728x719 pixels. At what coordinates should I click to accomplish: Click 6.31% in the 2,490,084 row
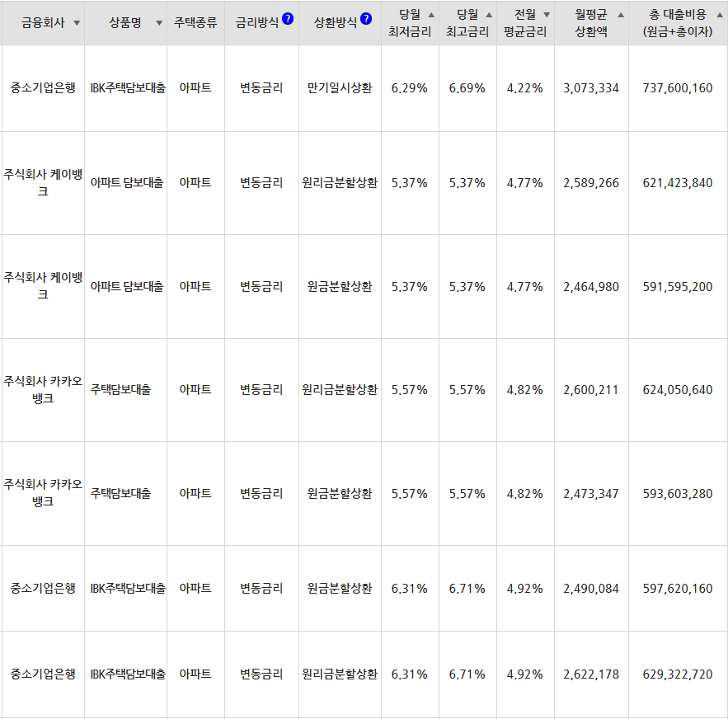click(409, 589)
